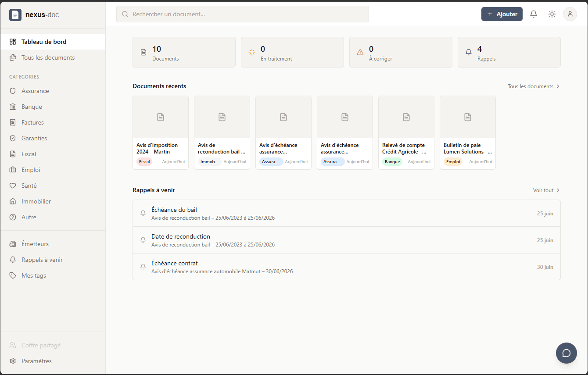Open the user profile avatar menu
Screen dimensions: 588x375
tap(570, 14)
